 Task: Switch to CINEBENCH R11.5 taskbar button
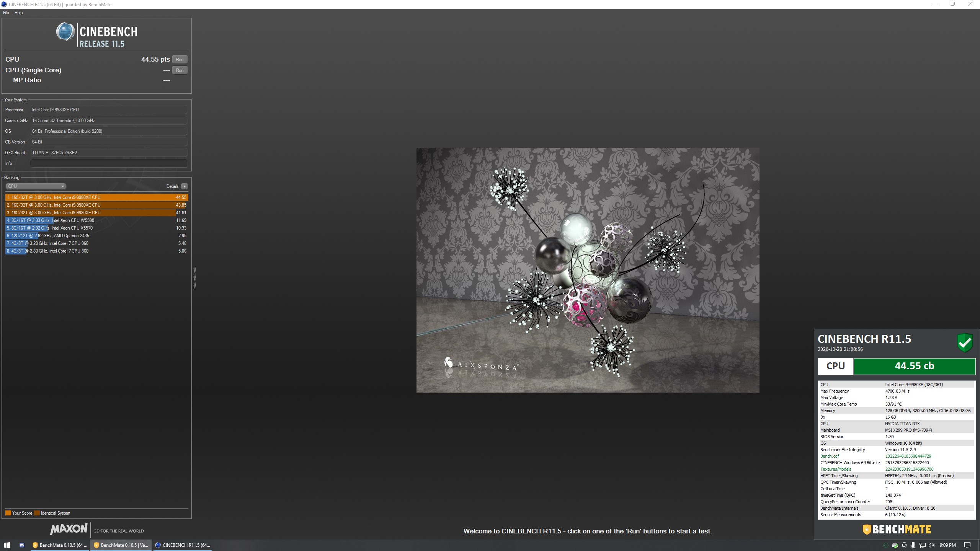[x=183, y=545]
